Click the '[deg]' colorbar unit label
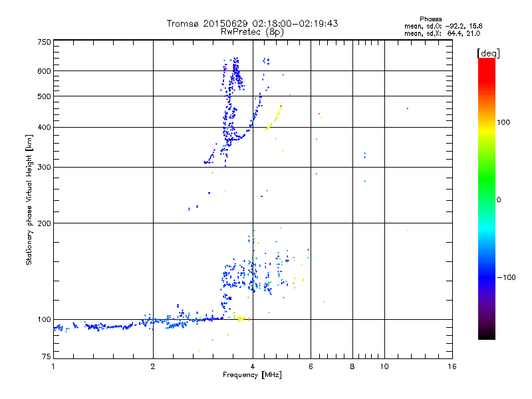The image size is (532, 399). coord(488,53)
